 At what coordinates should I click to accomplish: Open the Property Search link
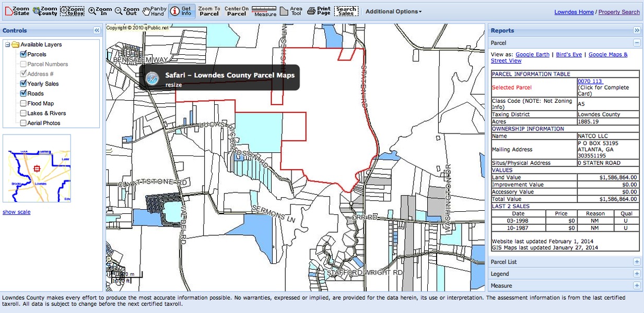(619, 12)
